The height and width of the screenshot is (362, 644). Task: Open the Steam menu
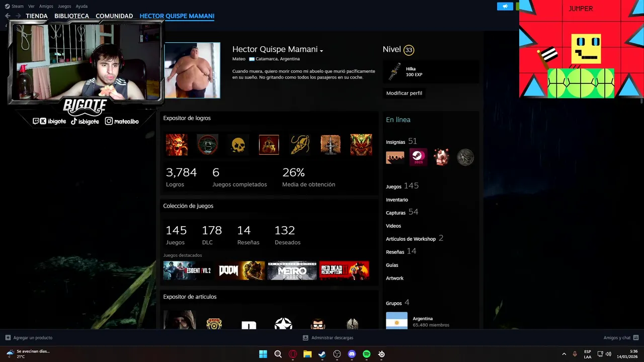point(18,6)
